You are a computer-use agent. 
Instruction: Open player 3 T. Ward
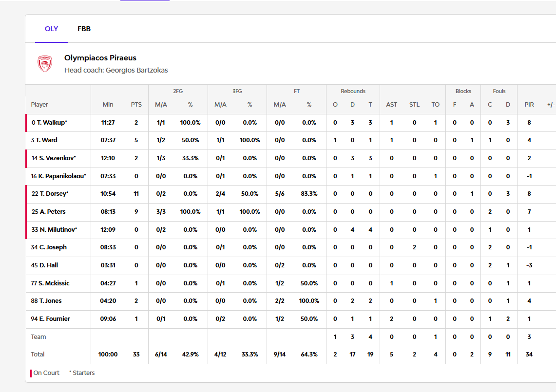44,140
